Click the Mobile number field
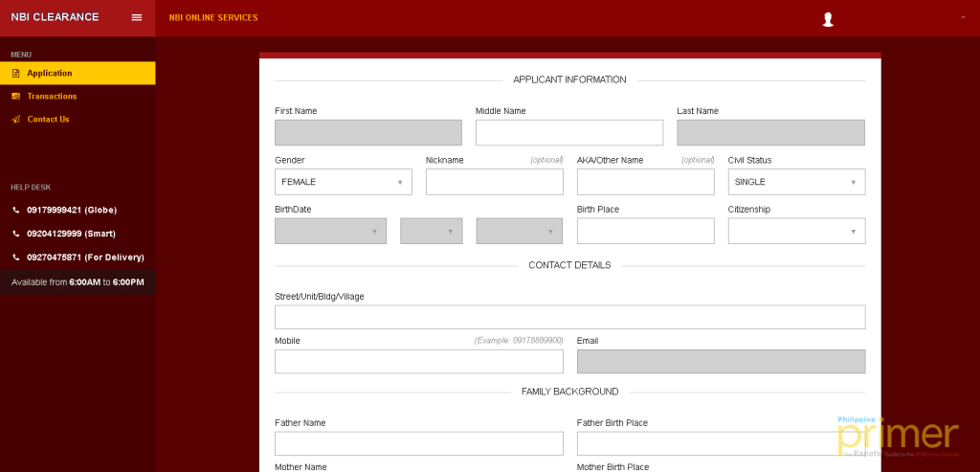 (419, 361)
